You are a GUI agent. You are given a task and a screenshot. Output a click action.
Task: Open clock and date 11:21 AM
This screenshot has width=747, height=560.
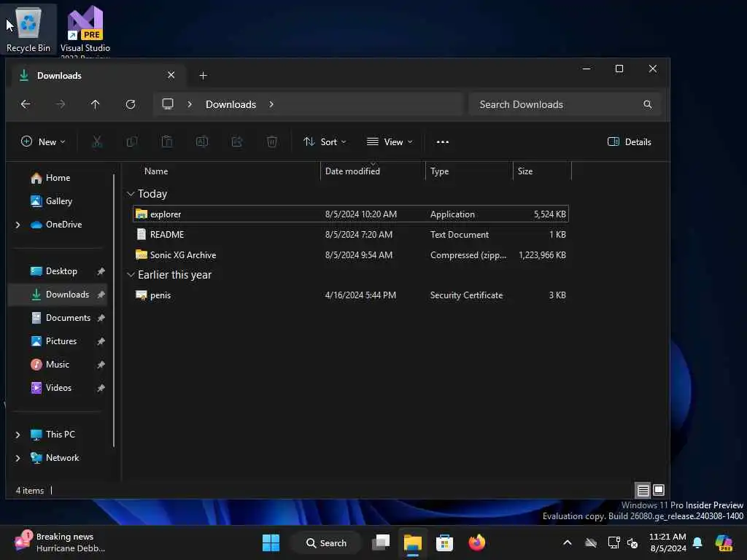[x=668, y=542]
